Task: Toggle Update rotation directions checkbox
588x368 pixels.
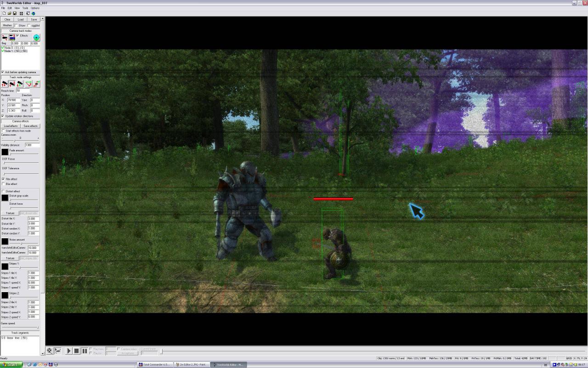Action: coord(3,116)
